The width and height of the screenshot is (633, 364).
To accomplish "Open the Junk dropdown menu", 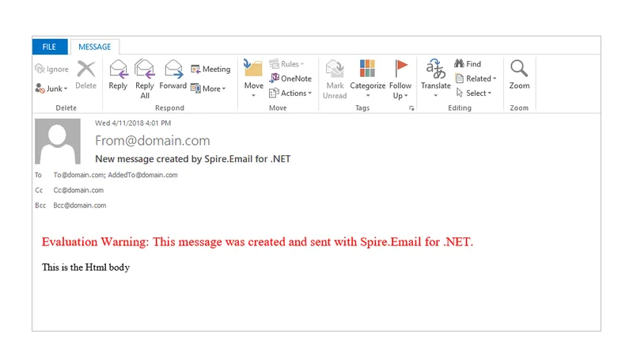I will coord(51,89).
